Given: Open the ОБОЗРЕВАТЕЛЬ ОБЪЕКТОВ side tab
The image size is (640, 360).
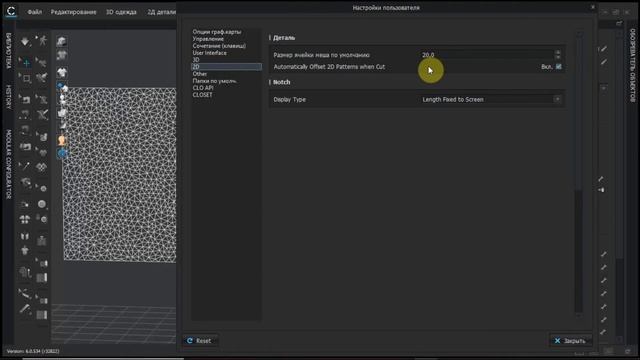Looking at the screenshot, I should click(x=632, y=65).
